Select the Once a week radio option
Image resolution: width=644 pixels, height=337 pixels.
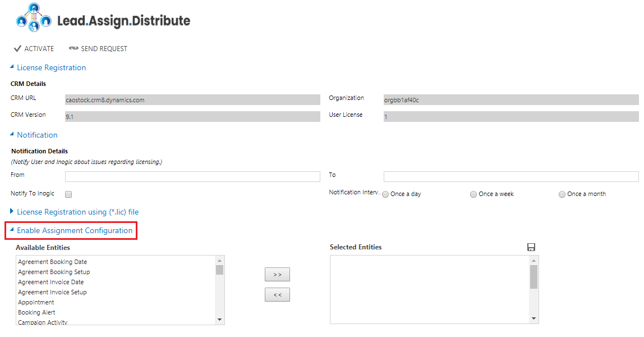point(474,194)
